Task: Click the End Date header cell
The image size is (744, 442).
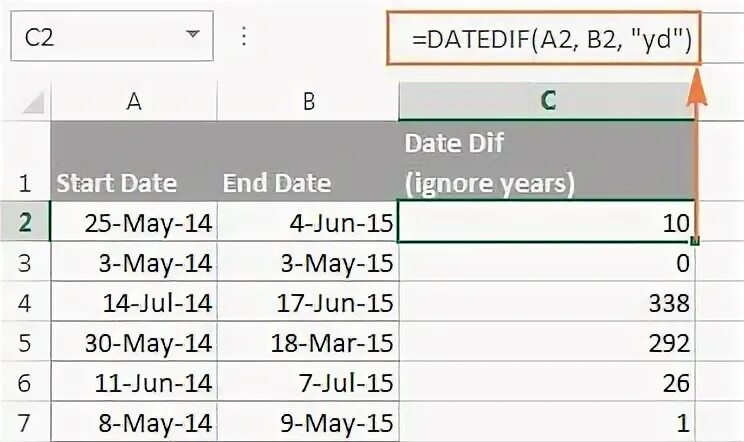Action: click(x=308, y=161)
